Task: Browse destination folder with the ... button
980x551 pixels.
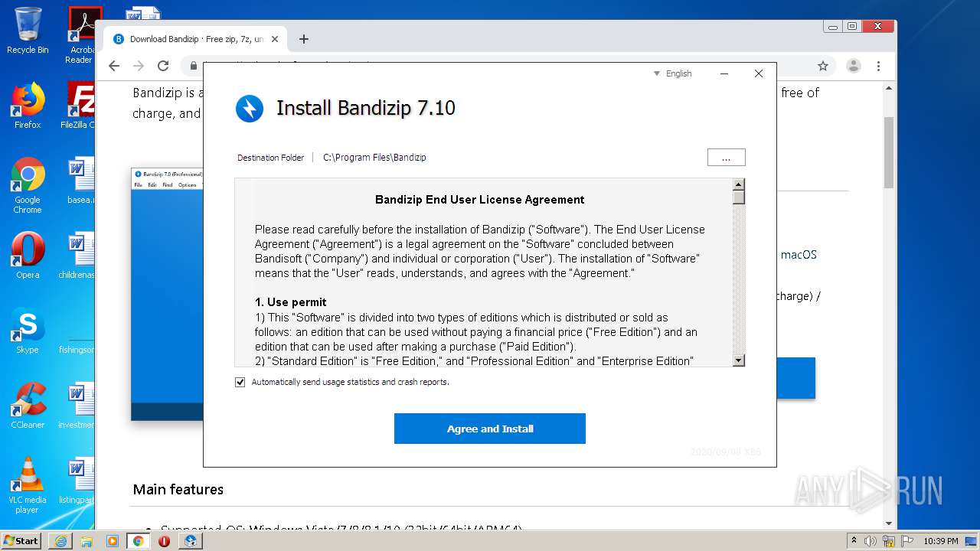Action: tap(726, 157)
